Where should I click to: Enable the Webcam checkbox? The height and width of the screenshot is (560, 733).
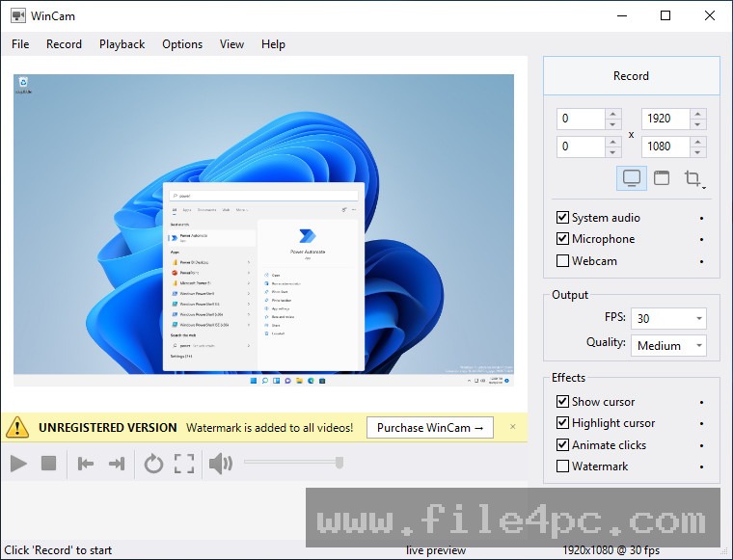tap(562, 260)
